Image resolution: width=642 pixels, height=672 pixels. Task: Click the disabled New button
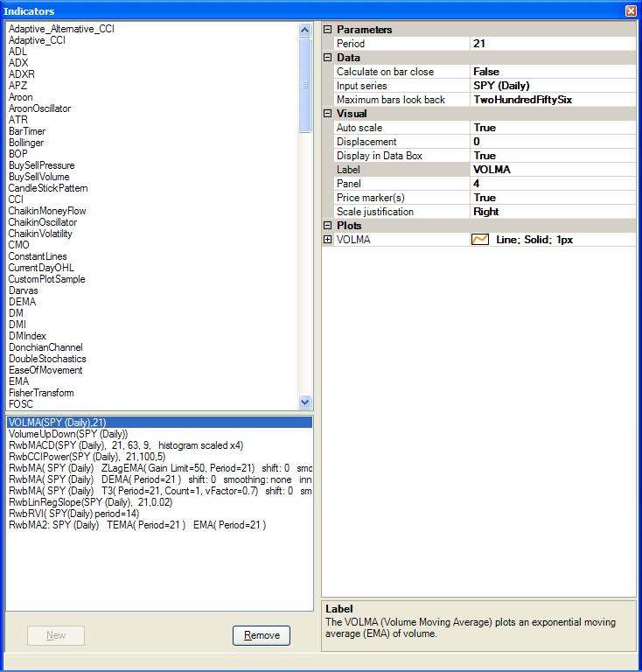[x=56, y=635]
